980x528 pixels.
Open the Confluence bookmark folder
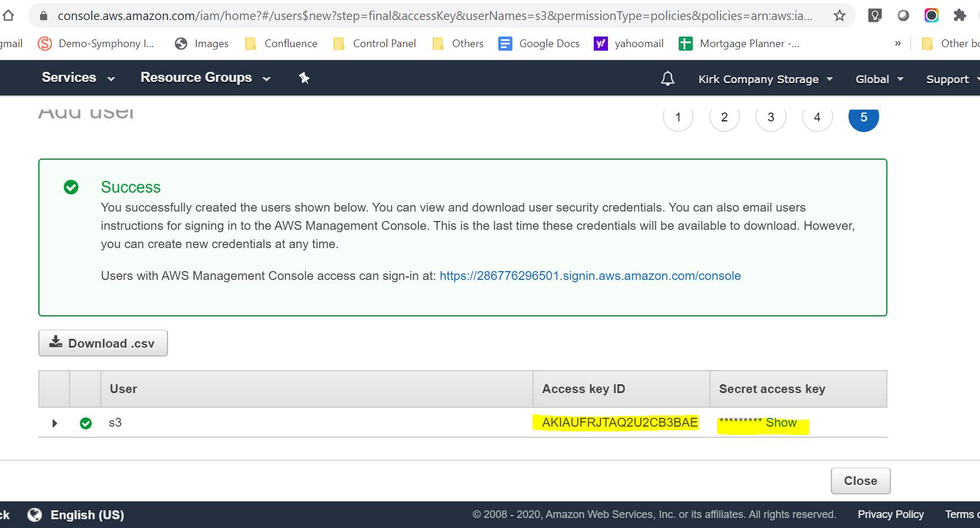281,44
